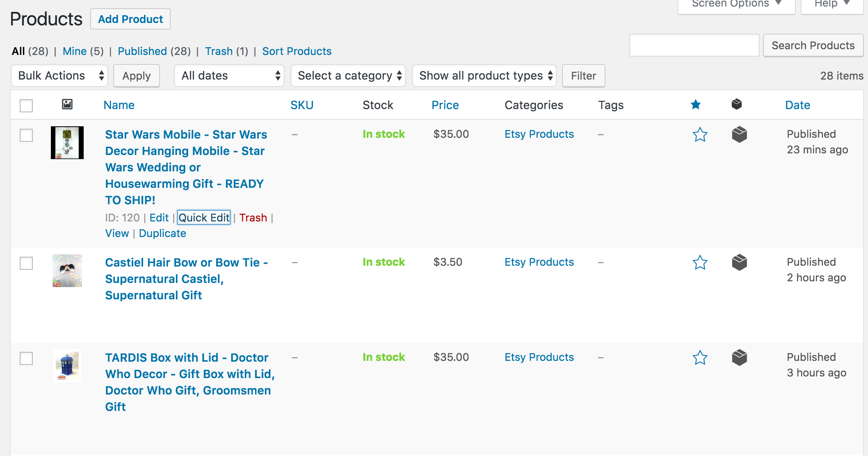
Task: Click the Add Product button
Action: point(130,19)
